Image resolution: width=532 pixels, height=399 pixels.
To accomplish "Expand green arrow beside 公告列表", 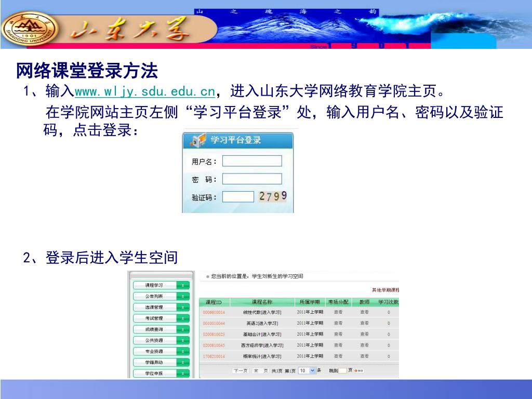I will point(183,296).
